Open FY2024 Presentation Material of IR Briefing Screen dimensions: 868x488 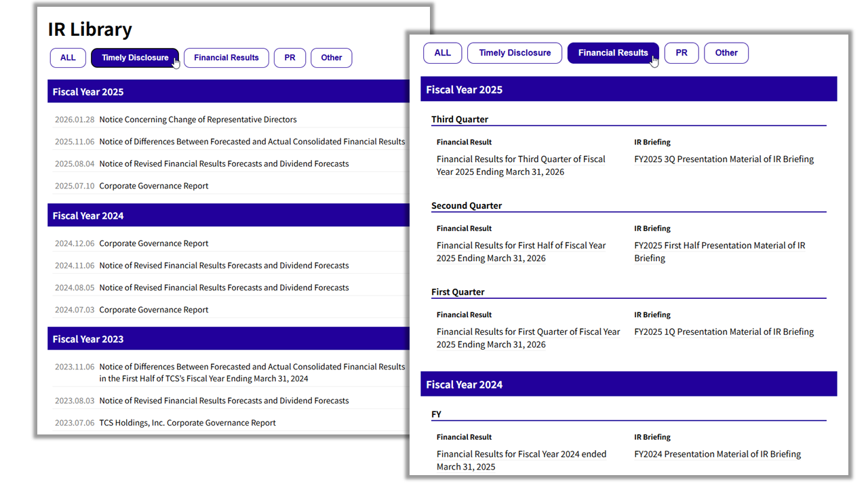pyautogui.click(x=717, y=454)
